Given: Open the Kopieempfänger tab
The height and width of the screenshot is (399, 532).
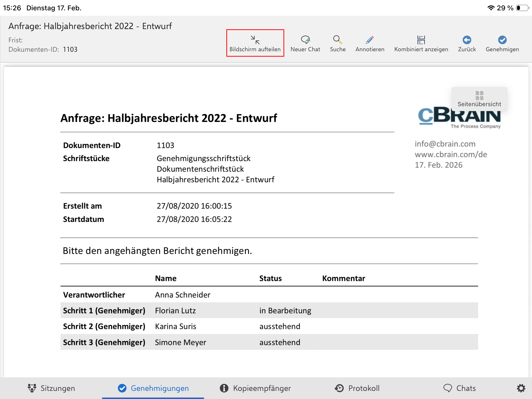Looking at the screenshot, I should click(255, 388).
